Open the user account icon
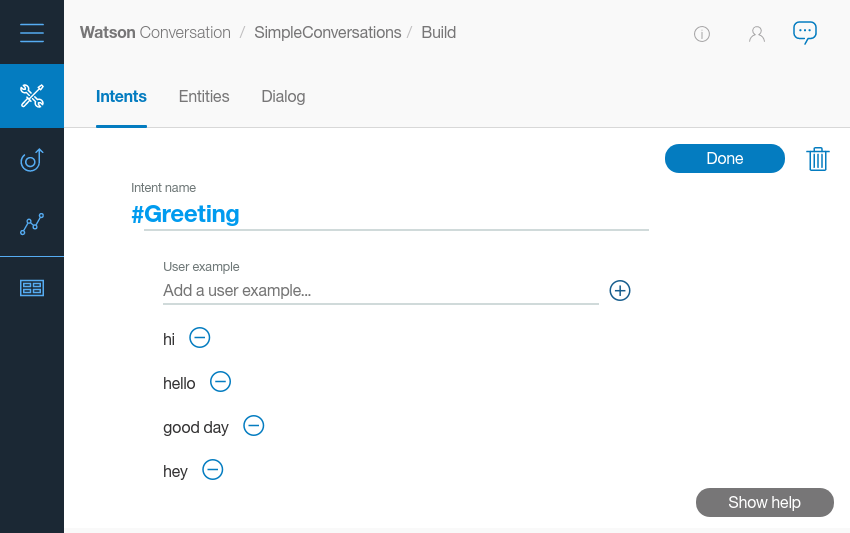850x533 pixels. coord(757,34)
